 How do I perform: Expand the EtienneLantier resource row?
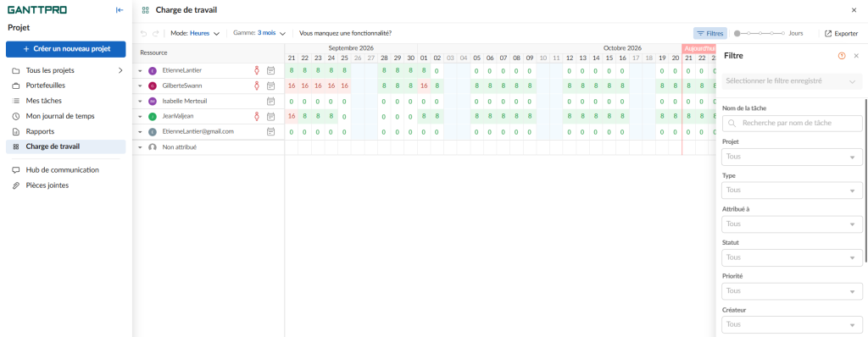tap(140, 71)
